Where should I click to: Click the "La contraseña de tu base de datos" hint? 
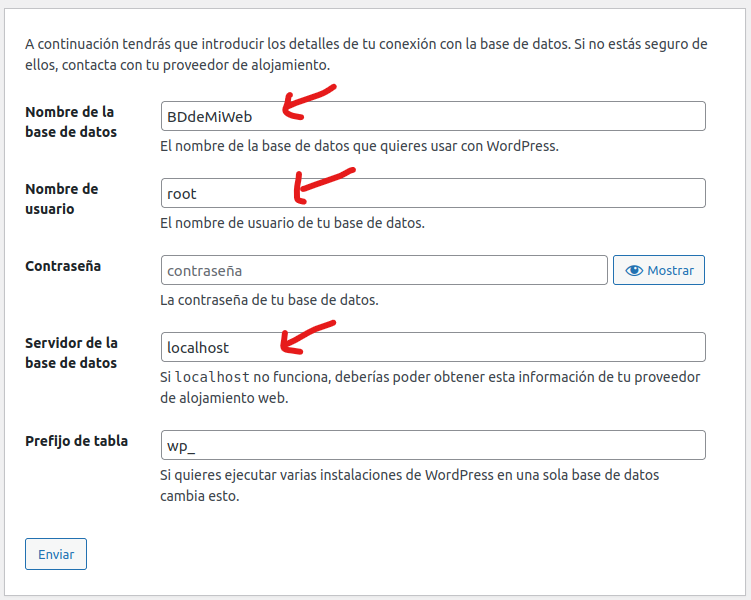click(269, 300)
